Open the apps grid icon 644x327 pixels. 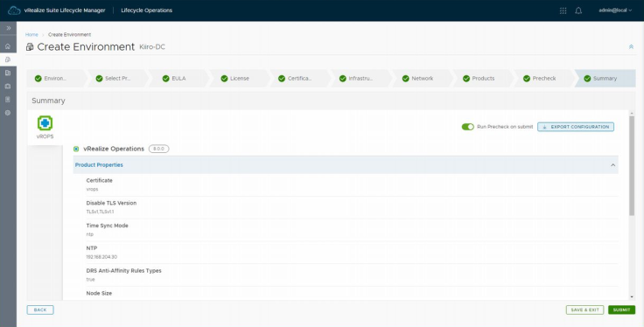[563, 10]
